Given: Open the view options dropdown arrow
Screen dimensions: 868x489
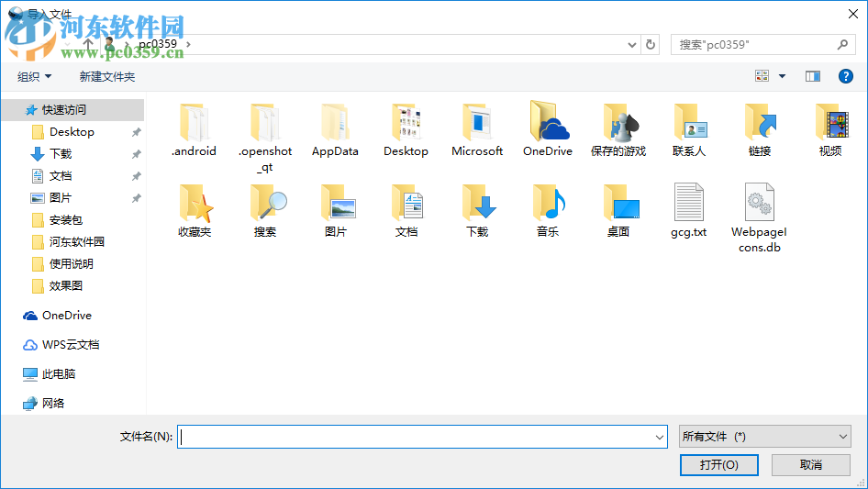Looking at the screenshot, I should click(x=782, y=76).
